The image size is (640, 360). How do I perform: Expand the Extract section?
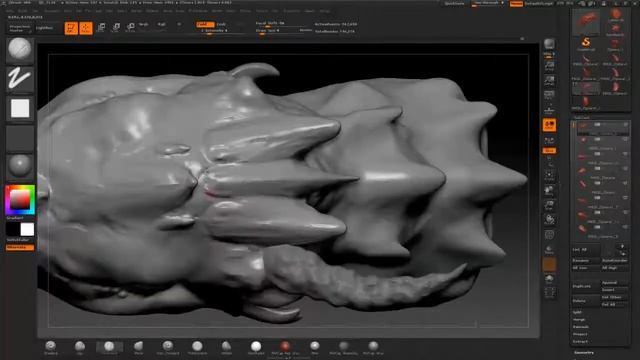[x=580, y=342]
